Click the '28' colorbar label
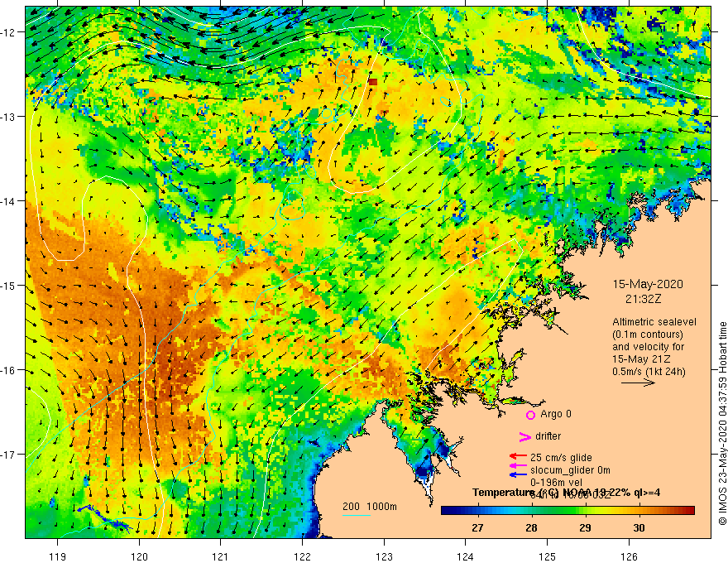 click(531, 527)
